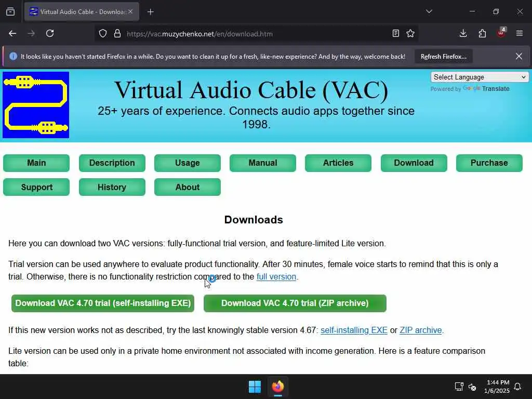Open the Description page

click(x=112, y=163)
